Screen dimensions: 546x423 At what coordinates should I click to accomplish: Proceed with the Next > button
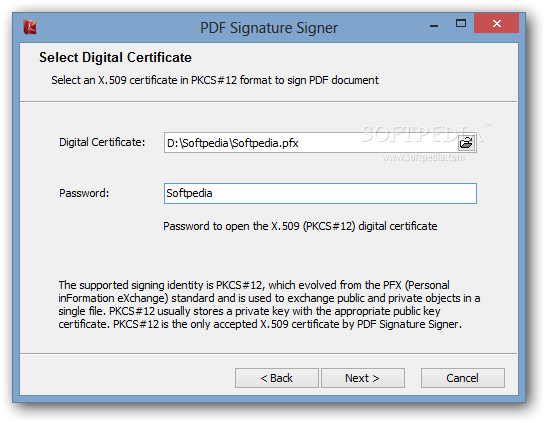362,378
